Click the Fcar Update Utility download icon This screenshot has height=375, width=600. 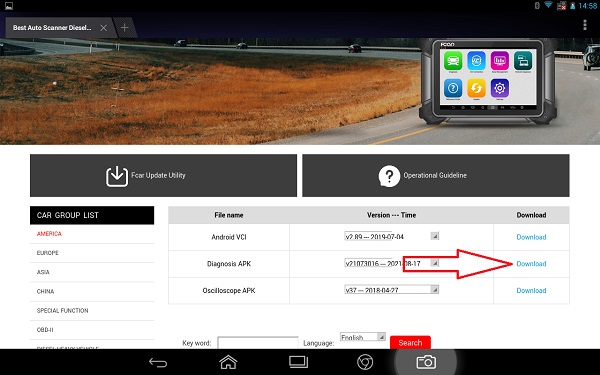[117, 176]
